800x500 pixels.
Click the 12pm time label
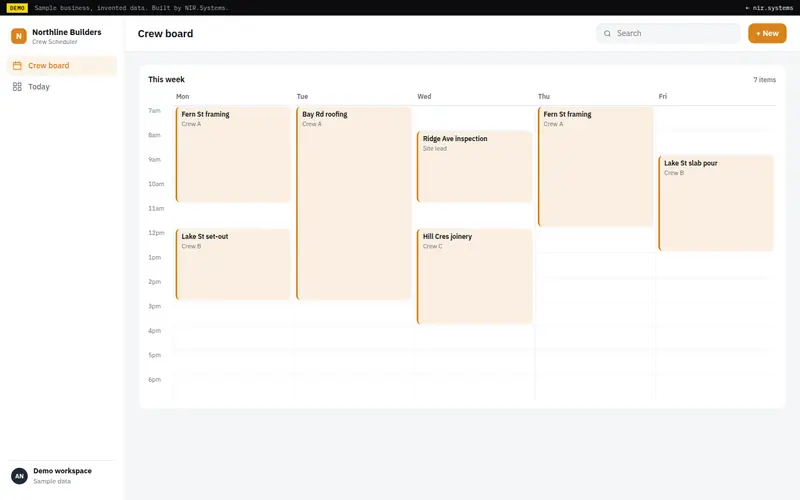coord(156,233)
